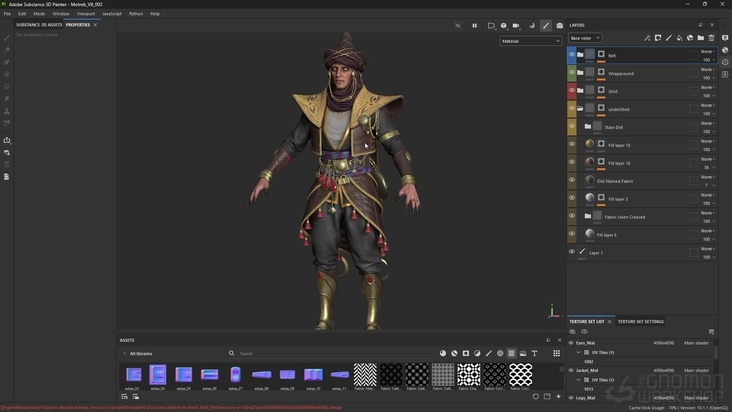The width and height of the screenshot is (732, 412).
Task: Select the Fill layer 6 row
Action: coord(642,234)
